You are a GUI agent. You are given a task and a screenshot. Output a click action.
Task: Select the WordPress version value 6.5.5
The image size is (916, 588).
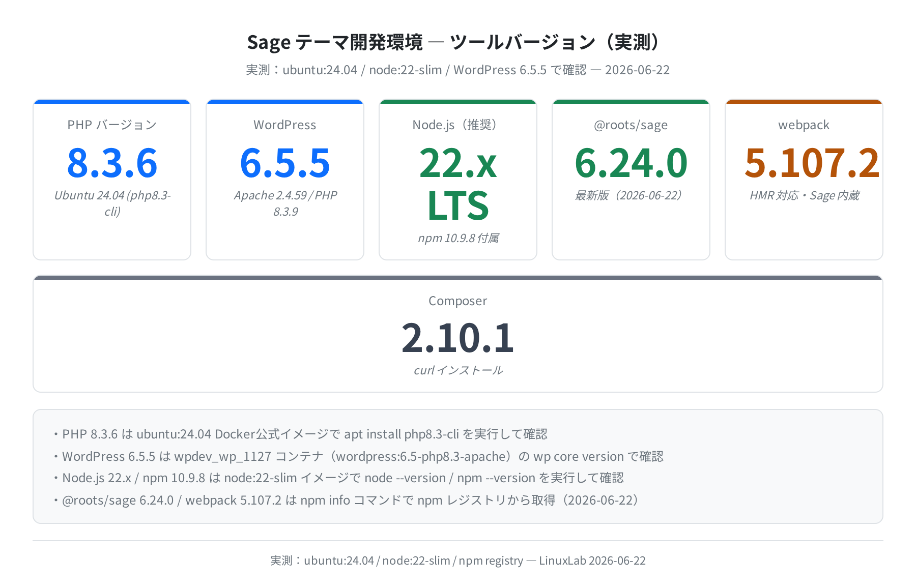pos(285,163)
